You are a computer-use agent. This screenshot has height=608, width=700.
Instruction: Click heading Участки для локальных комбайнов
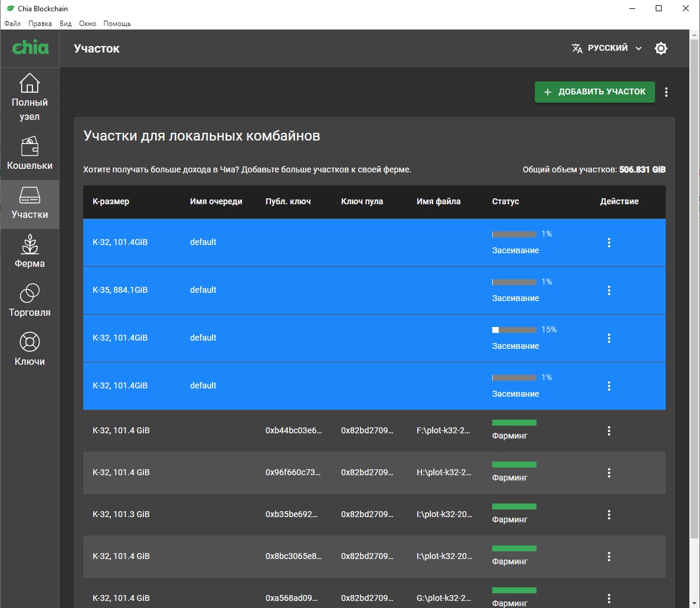pyautogui.click(x=202, y=136)
